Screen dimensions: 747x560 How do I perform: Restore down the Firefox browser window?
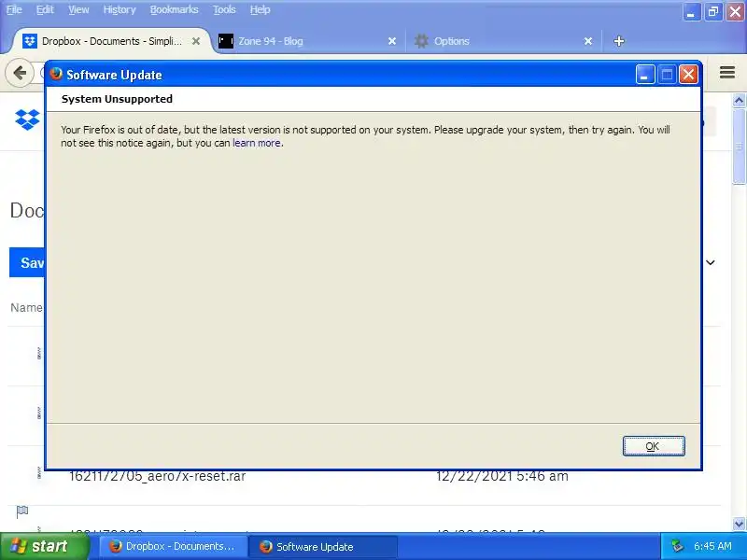713,11
